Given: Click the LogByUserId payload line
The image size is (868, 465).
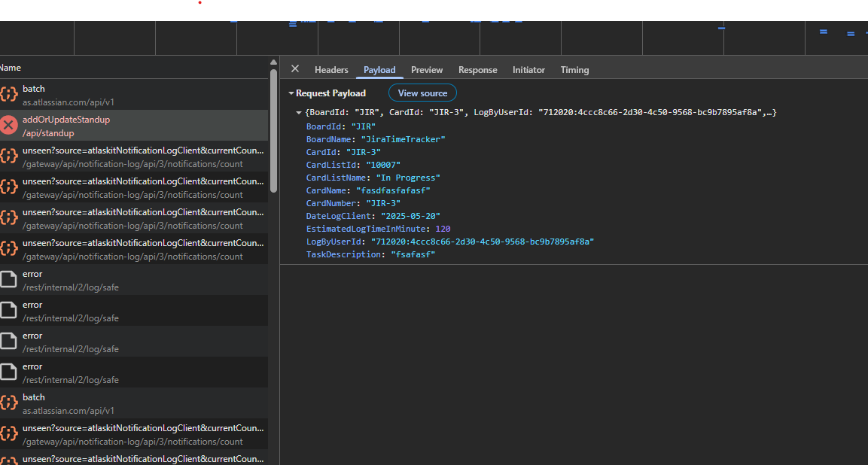Looking at the screenshot, I should pyautogui.click(x=450, y=242).
